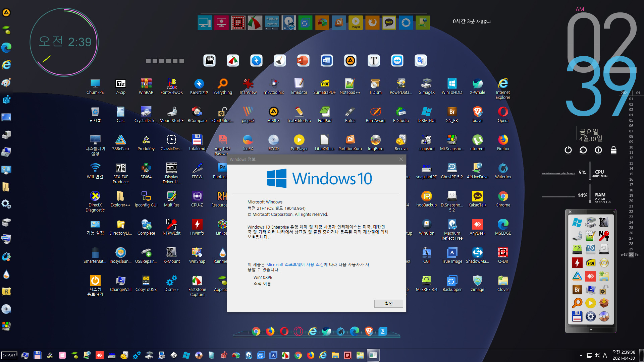Show hidden system tray icons arrow
644x362 pixels.
(581, 355)
